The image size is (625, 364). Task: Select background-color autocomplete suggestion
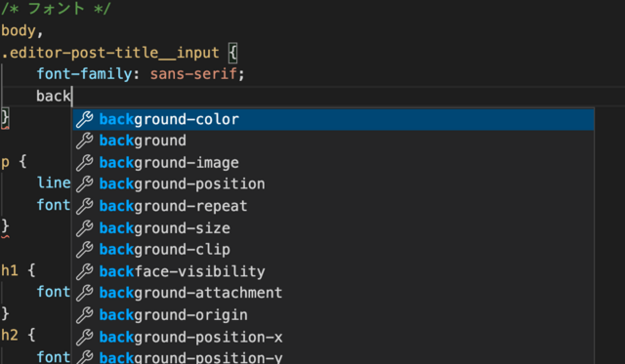tap(333, 119)
